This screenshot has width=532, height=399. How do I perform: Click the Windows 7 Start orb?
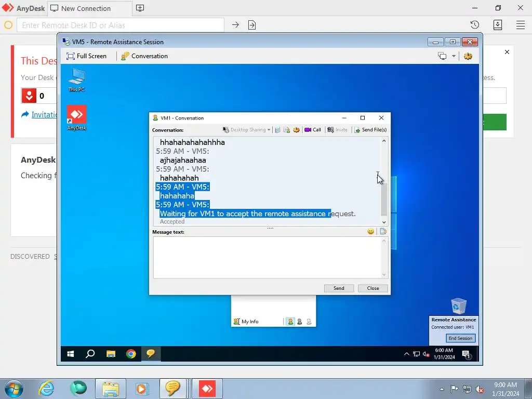point(14,389)
